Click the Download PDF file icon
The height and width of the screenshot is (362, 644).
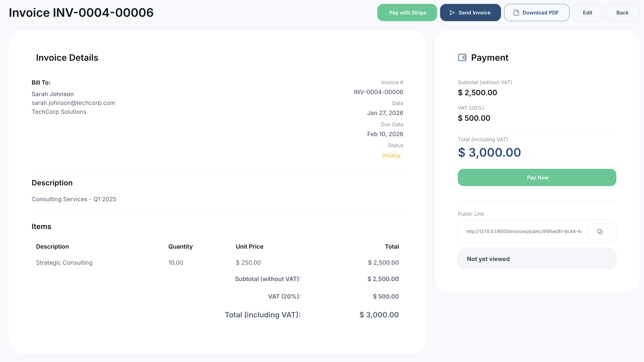point(516,13)
